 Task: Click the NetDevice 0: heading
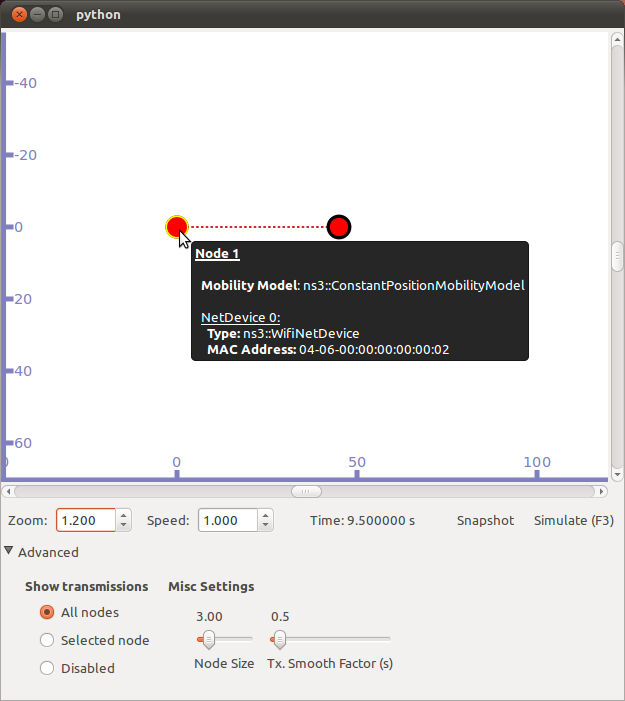pos(241,317)
